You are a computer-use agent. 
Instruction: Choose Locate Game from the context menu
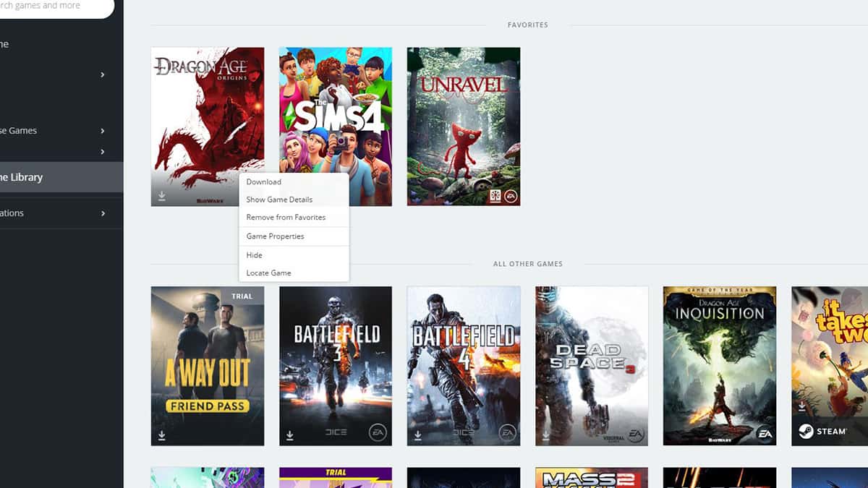click(x=268, y=273)
